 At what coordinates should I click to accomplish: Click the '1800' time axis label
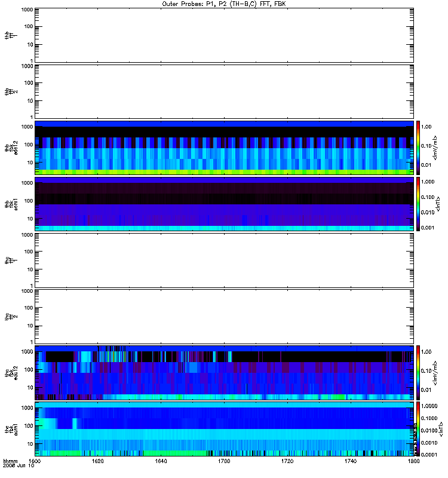pyautogui.click(x=413, y=461)
